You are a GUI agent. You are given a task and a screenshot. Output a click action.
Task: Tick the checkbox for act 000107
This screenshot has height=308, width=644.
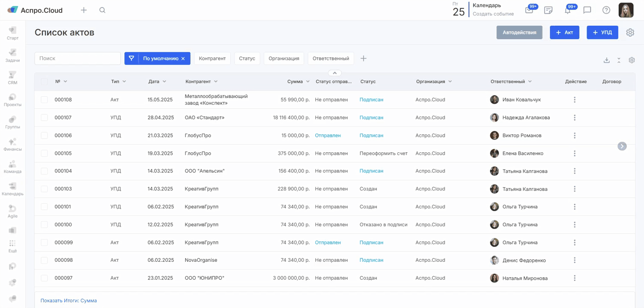point(45,118)
